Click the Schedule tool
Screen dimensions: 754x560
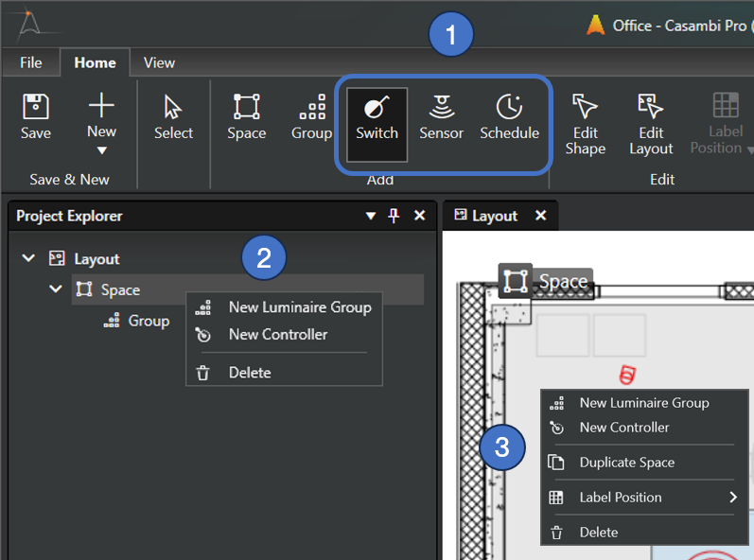pos(509,117)
